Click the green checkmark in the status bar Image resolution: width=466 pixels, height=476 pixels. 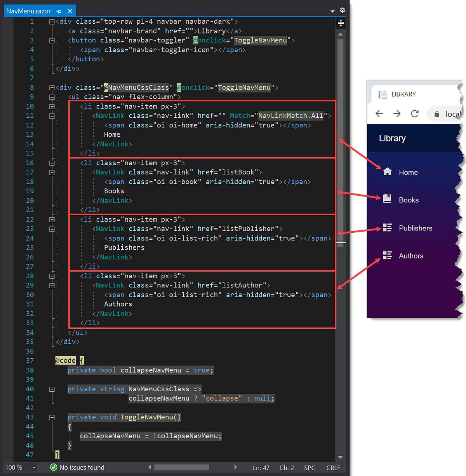pyautogui.click(x=53, y=467)
